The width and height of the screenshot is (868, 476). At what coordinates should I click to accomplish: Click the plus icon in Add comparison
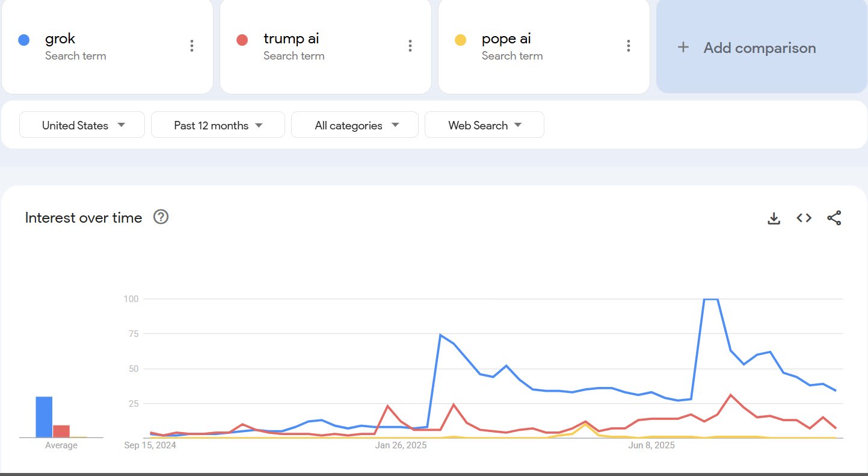point(683,48)
